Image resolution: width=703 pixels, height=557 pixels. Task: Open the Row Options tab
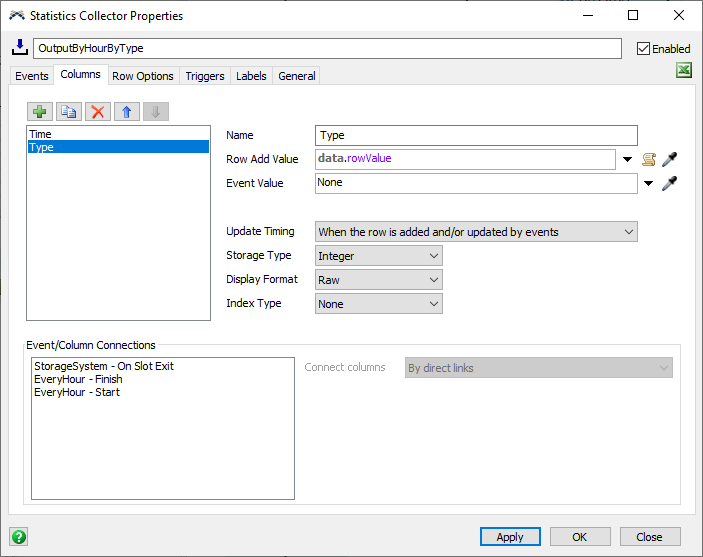point(143,76)
